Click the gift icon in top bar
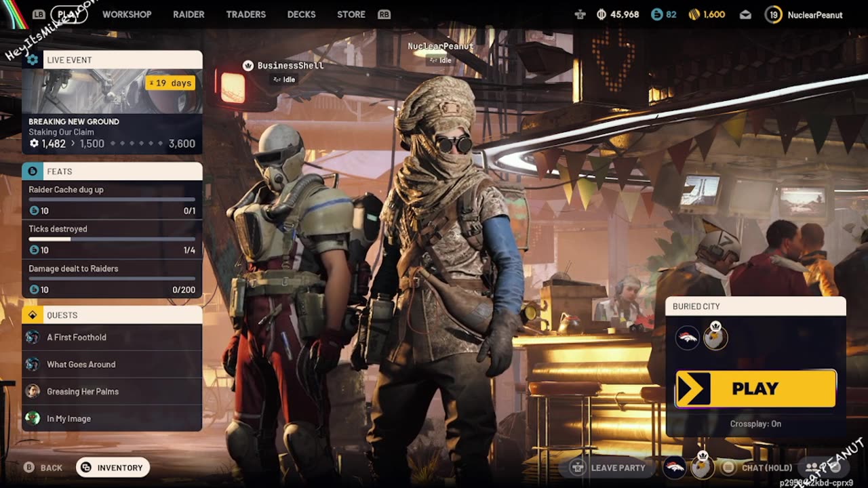 click(x=580, y=14)
